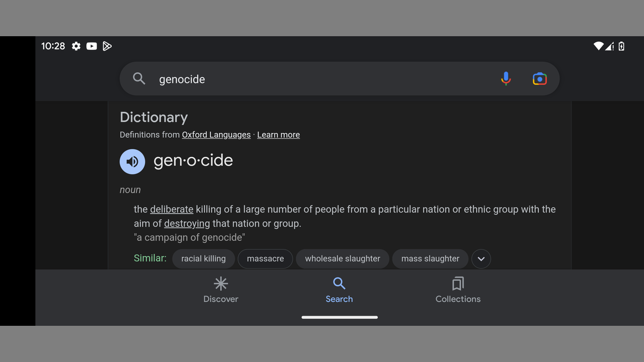Tap the settings gear status icon
This screenshot has width=644, height=362.
click(x=76, y=46)
